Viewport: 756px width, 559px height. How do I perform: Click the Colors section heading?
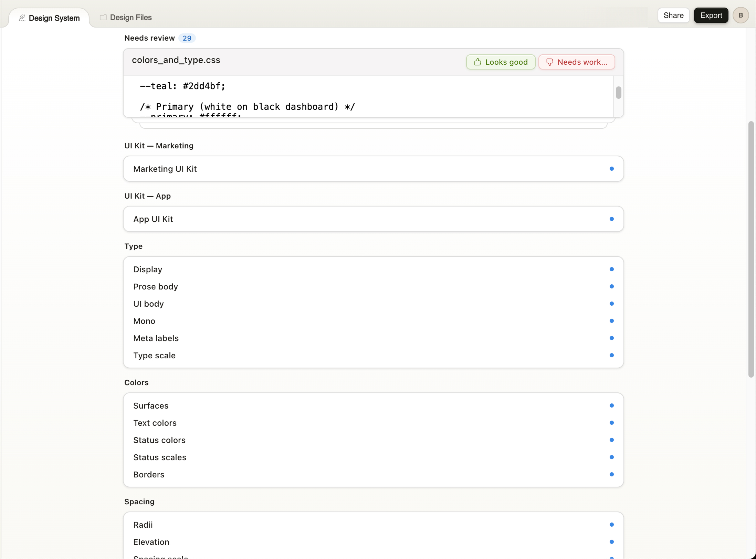136,382
